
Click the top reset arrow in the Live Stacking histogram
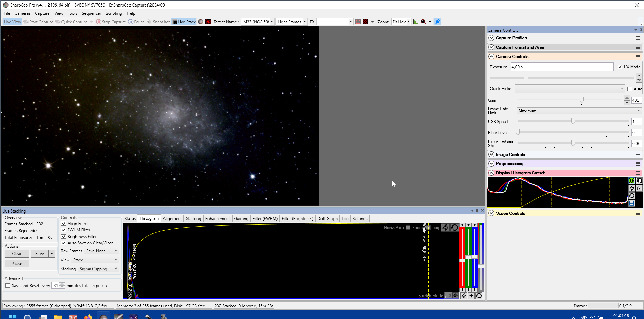click(x=454, y=227)
